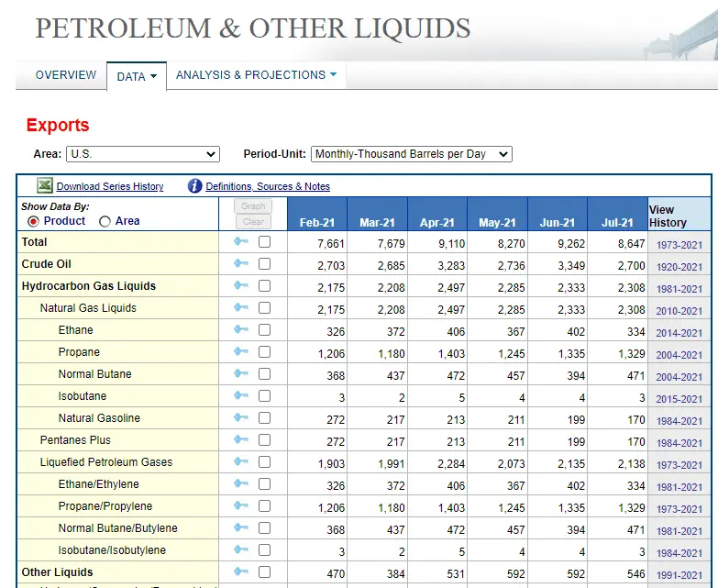This screenshot has width=718, height=588.
Task: Click the key icon in Total row
Action: [241, 241]
